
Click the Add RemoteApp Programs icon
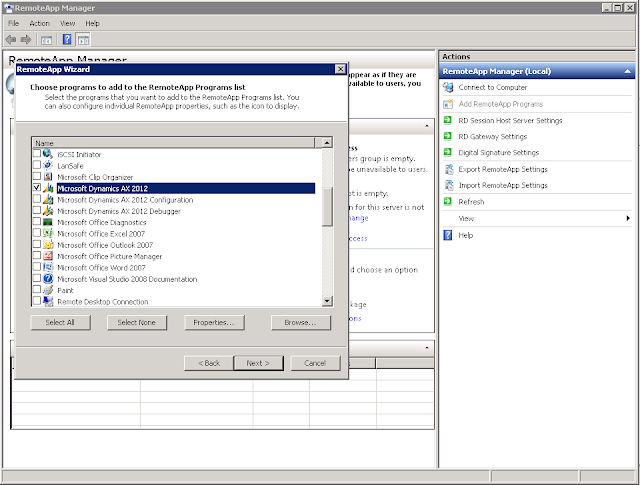[448, 104]
